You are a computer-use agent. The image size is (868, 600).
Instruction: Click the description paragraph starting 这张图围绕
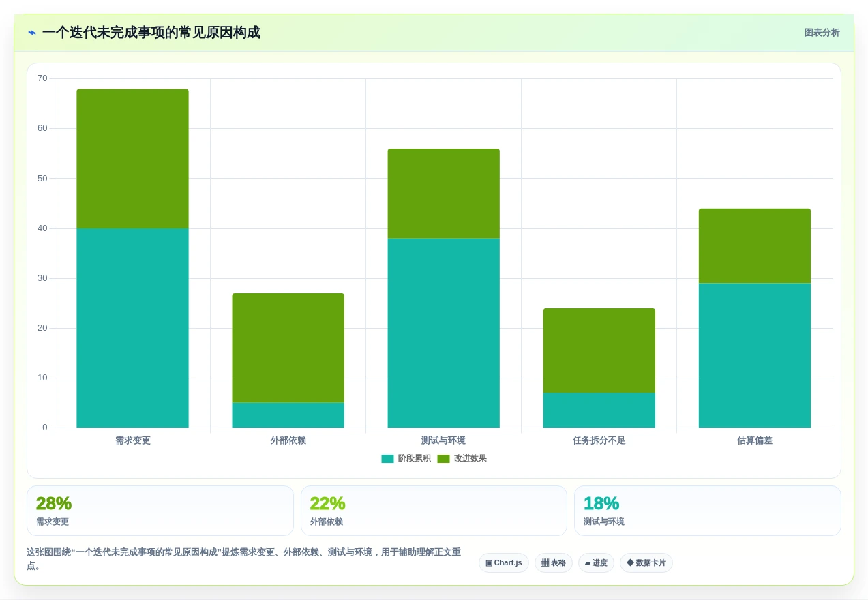(x=243, y=559)
